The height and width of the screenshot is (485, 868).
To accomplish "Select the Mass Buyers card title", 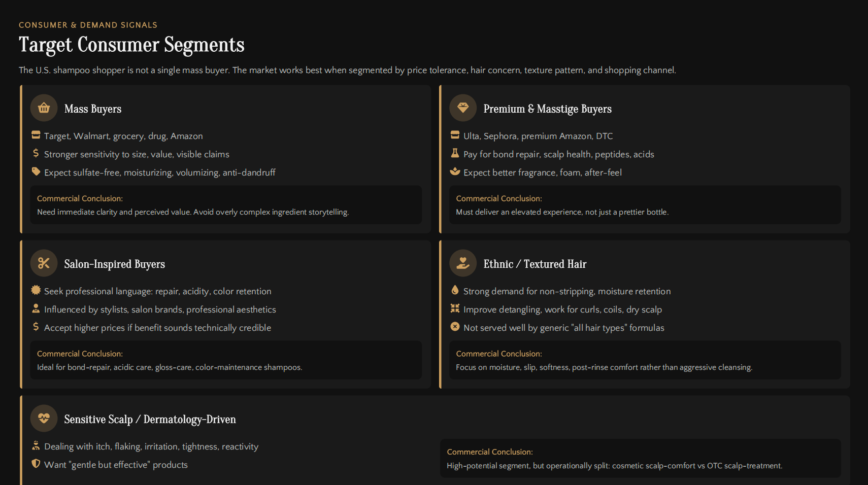I will tap(93, 109).
